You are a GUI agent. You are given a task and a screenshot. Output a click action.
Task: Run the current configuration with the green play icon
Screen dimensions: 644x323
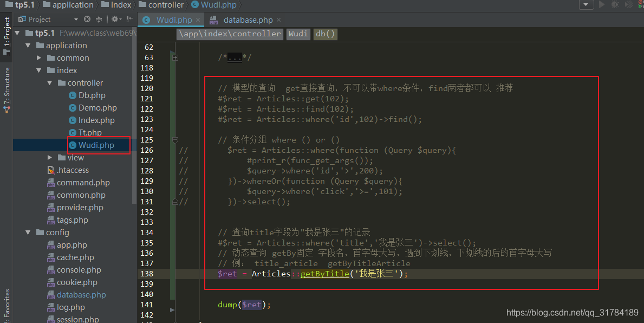602,4
